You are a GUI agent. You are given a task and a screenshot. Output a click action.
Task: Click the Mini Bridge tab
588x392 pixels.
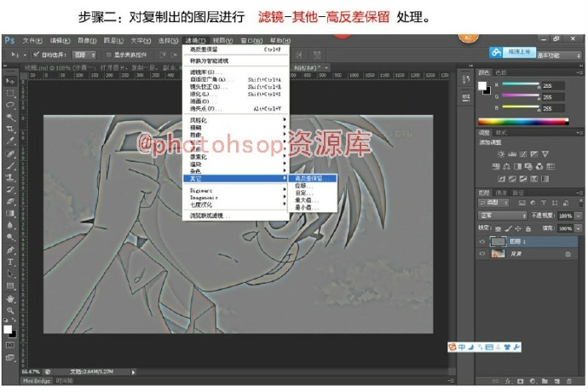click(x=37, y=381)
